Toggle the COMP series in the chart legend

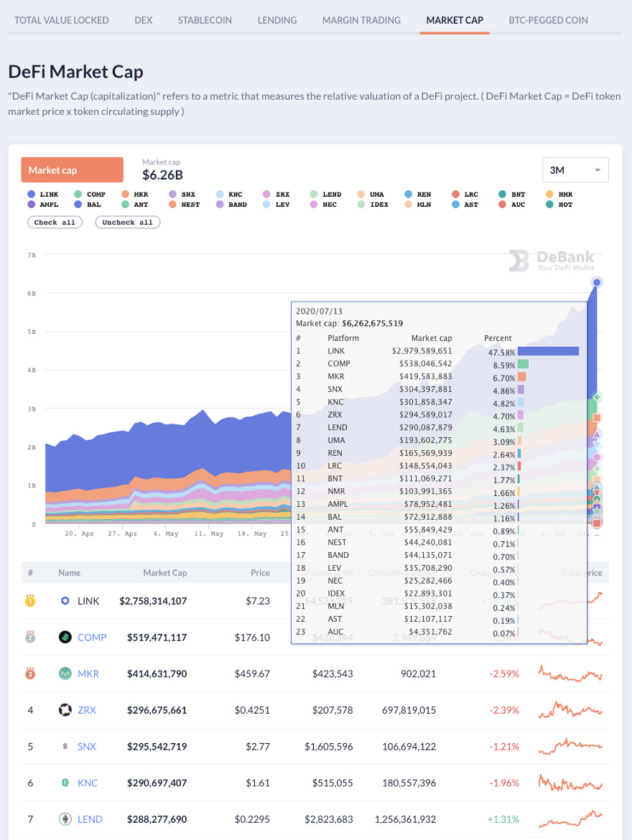click(90, 195)
